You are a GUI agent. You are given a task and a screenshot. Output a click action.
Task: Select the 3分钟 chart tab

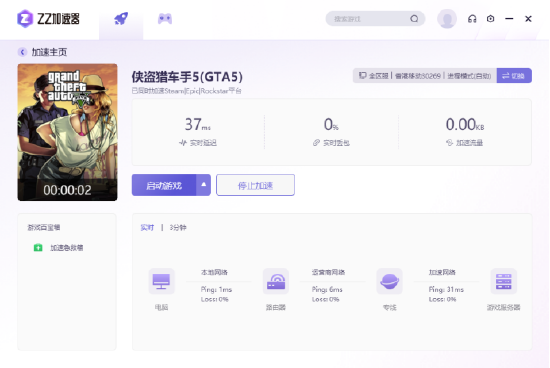coord(178,228)
